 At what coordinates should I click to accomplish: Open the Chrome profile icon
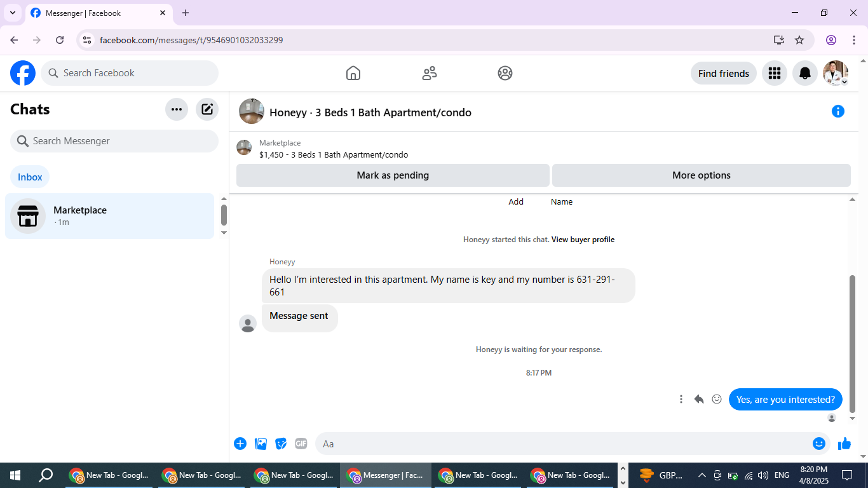[831, 40]
